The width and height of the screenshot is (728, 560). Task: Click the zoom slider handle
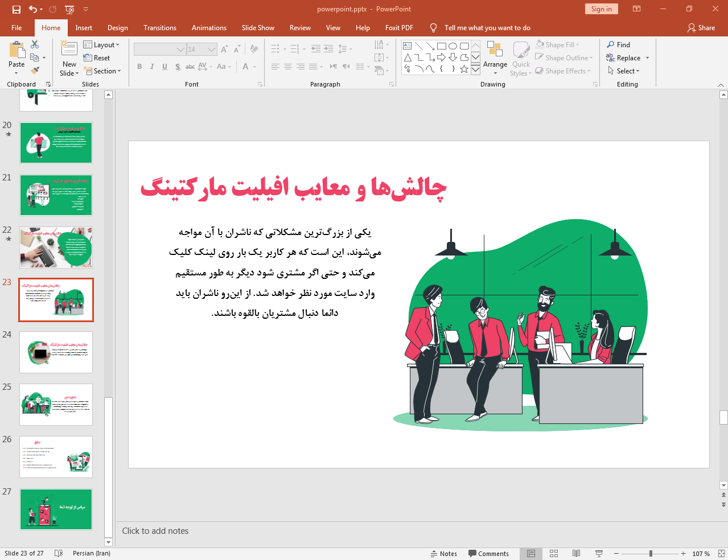pos(651,554)
